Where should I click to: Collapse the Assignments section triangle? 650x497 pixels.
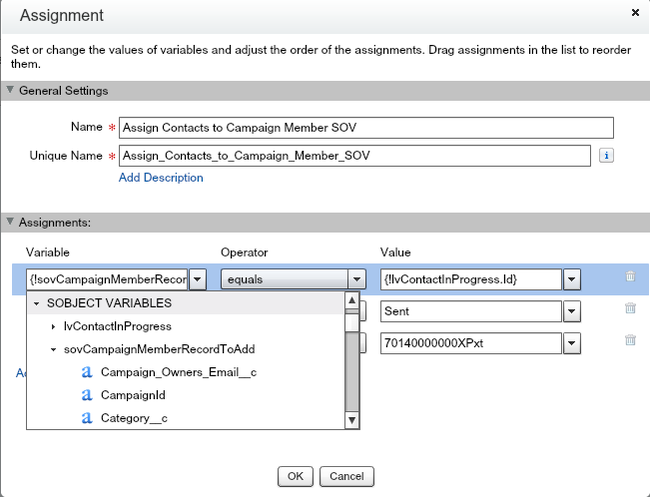coord(11,222)
